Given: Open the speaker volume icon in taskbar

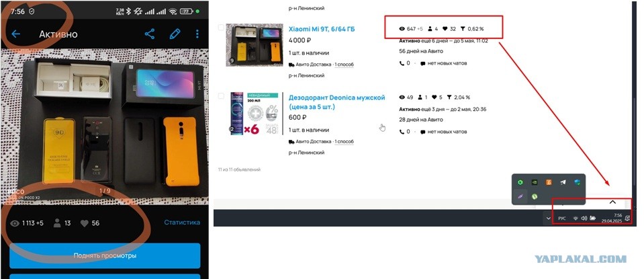Looking at the screenshot, I should [584, 218].
